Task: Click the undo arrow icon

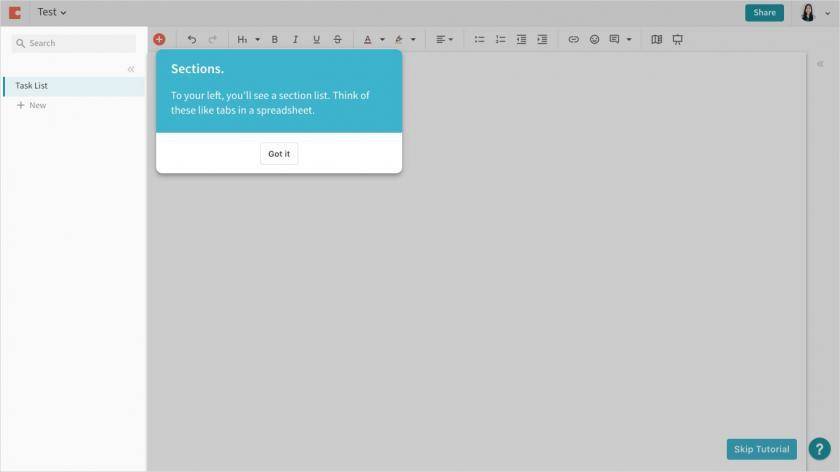Action: tap(191, 39)
